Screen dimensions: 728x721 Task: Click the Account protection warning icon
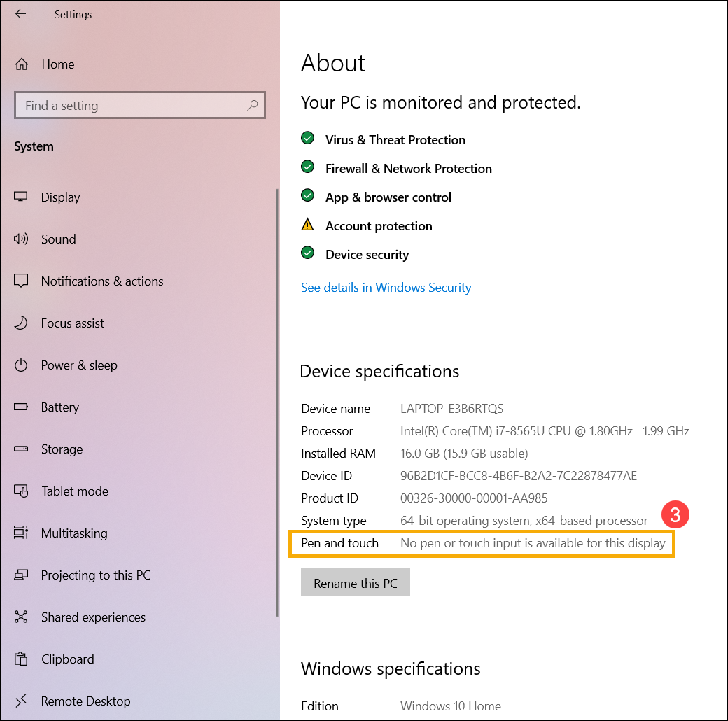307,225
